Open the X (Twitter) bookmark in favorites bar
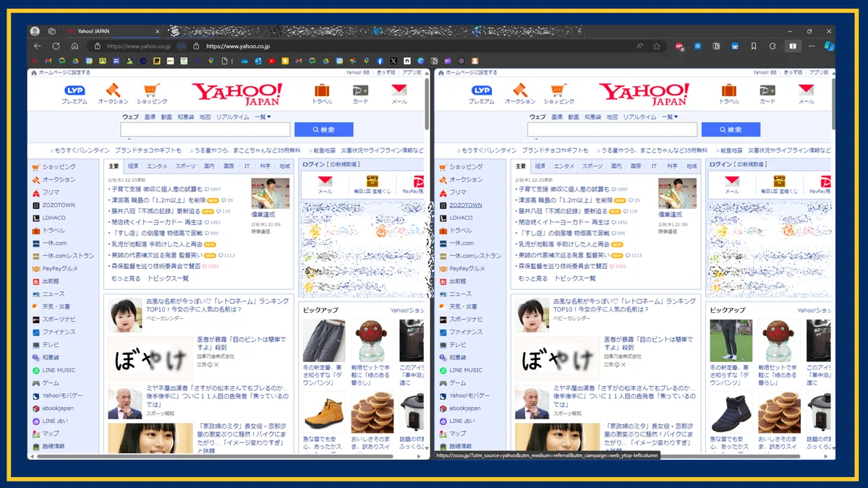868x488 pixels. tap(393, 61)
